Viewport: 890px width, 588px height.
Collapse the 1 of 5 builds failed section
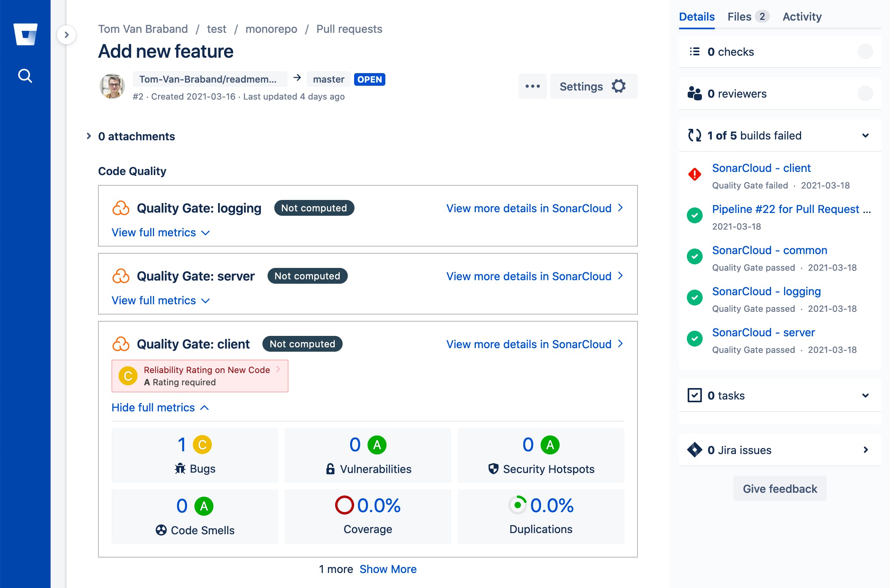[865, 136]
